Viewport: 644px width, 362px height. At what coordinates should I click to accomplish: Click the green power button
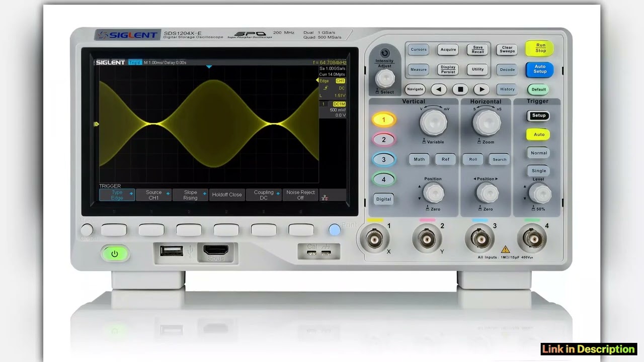point(114,254)
